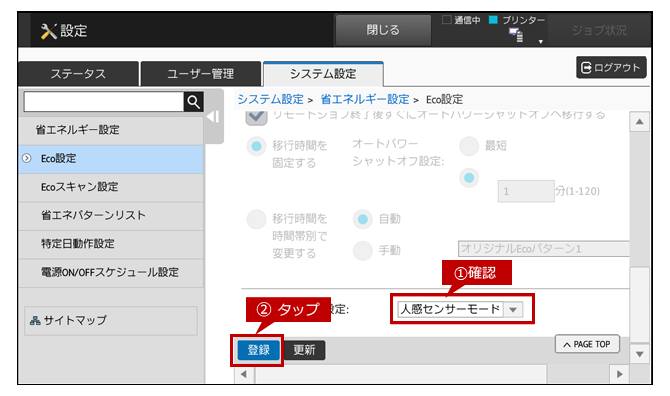This screenshot has height=396, width=670.
Task: Select Eco設定 in the sidebar
Action: point(111,159)
